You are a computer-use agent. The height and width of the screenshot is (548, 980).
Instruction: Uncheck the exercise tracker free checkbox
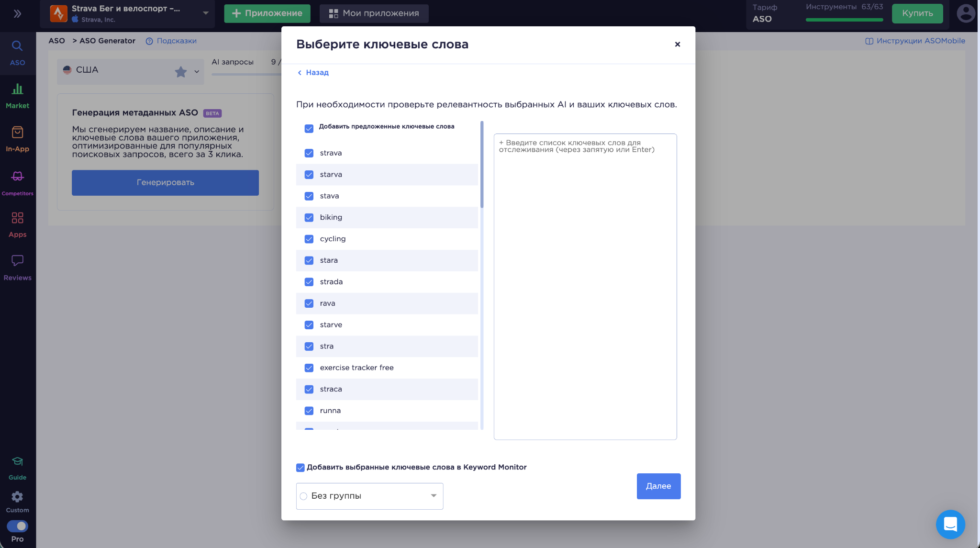click(309, 368)
